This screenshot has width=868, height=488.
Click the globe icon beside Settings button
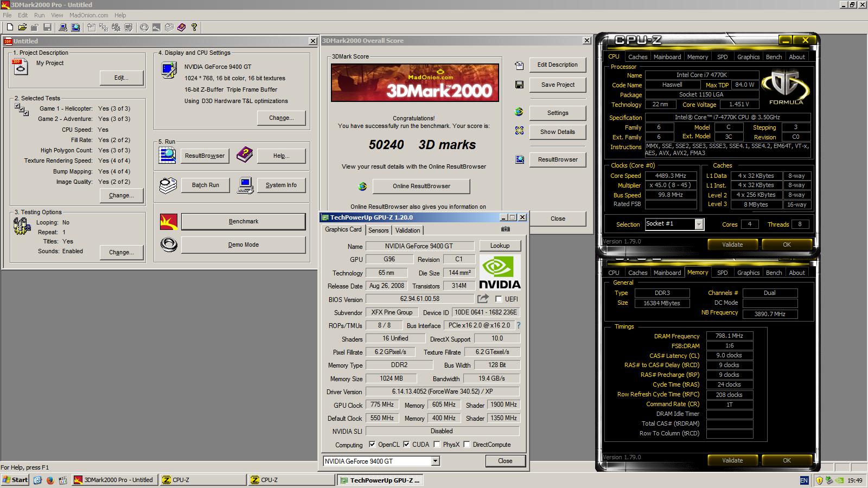click(x=519, y=112)
